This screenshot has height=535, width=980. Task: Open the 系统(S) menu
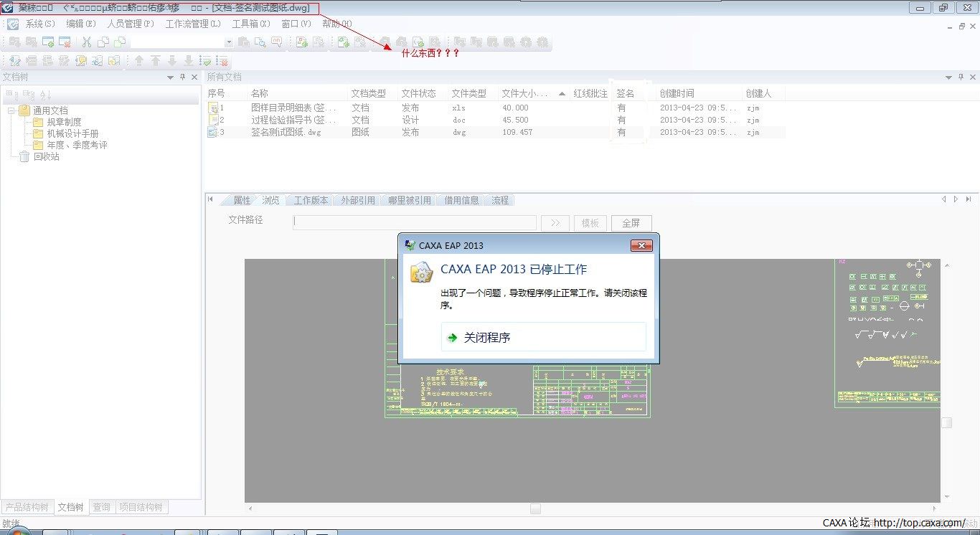tap(40, 24)
